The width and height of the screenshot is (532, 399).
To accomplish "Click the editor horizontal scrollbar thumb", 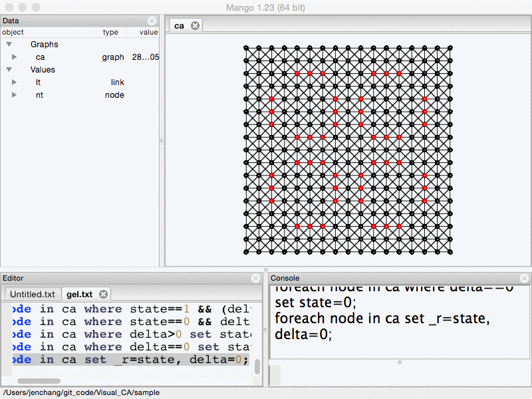I will click(39, 381).
